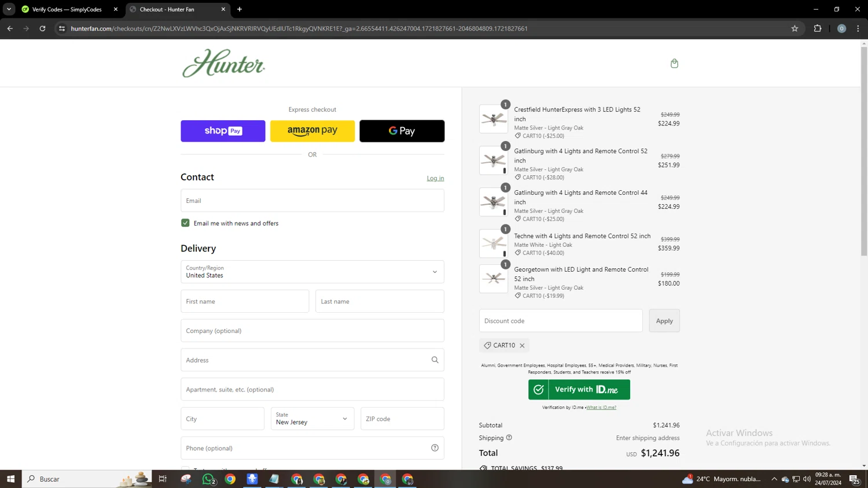Viewport: 868px width, 488px height.
Task: Click the Last name field
Action: pyautogui.click(x=380, y=301)
